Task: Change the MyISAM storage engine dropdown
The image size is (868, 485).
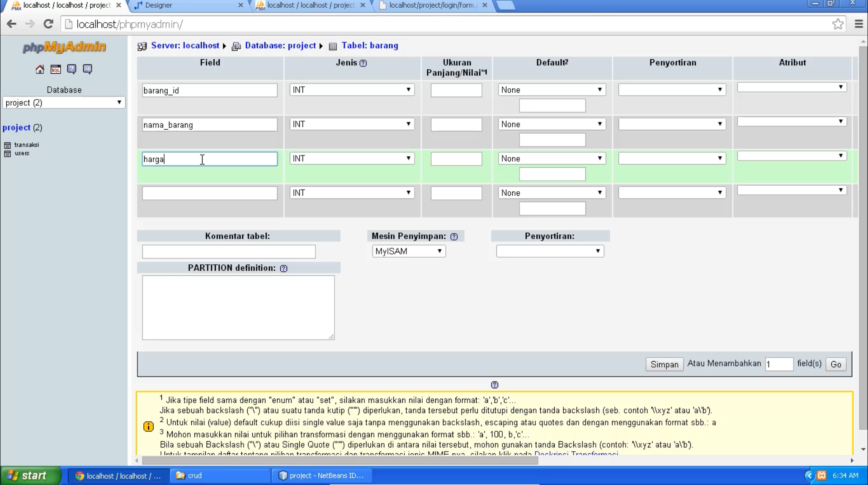Action: 408,251
